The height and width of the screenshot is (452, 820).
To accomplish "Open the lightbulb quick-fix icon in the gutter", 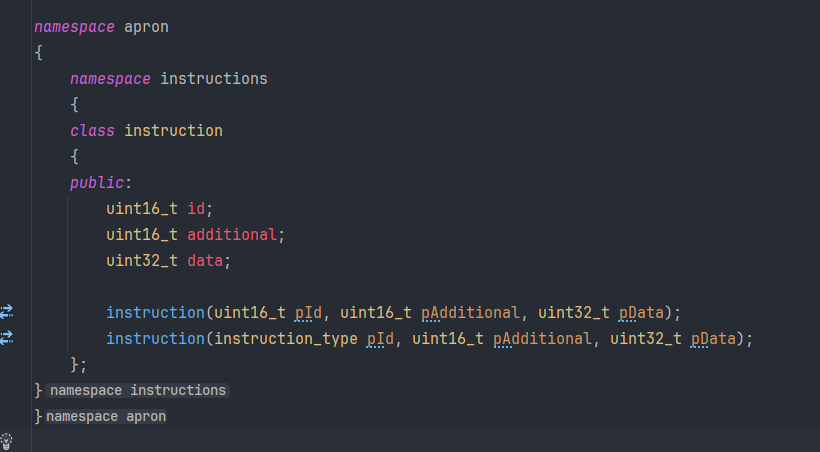I will pos(7,441).
